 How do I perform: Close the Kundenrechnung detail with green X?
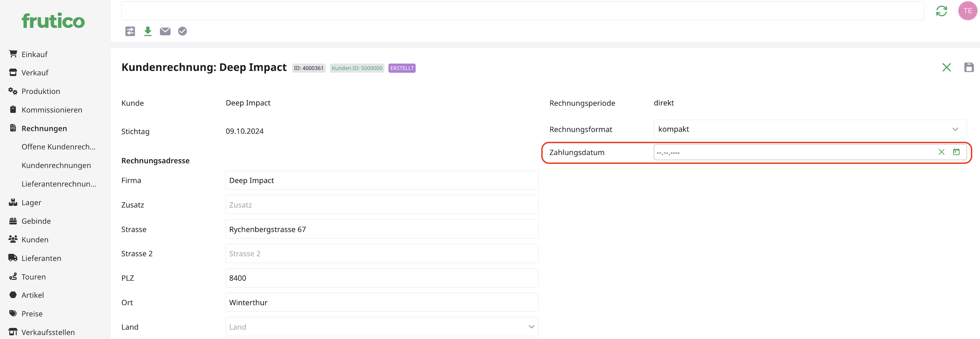pyautogui.click(x=947, y=68)
